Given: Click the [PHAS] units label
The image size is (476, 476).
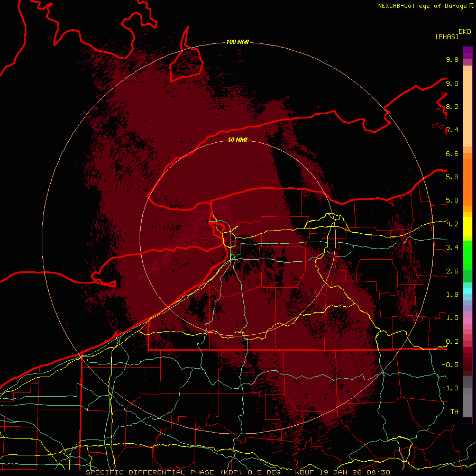Looking at the screenshot, I should tap(447, 36).
